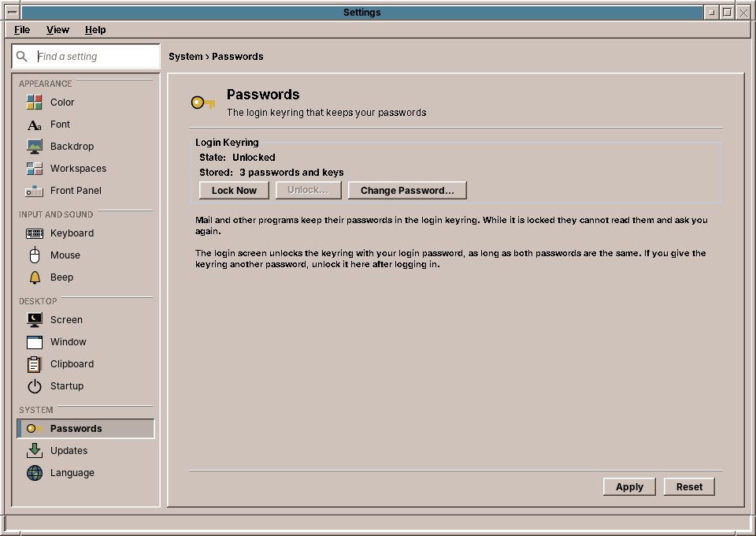
Task: Switch to the Startup label
Action: coord(66,386)
